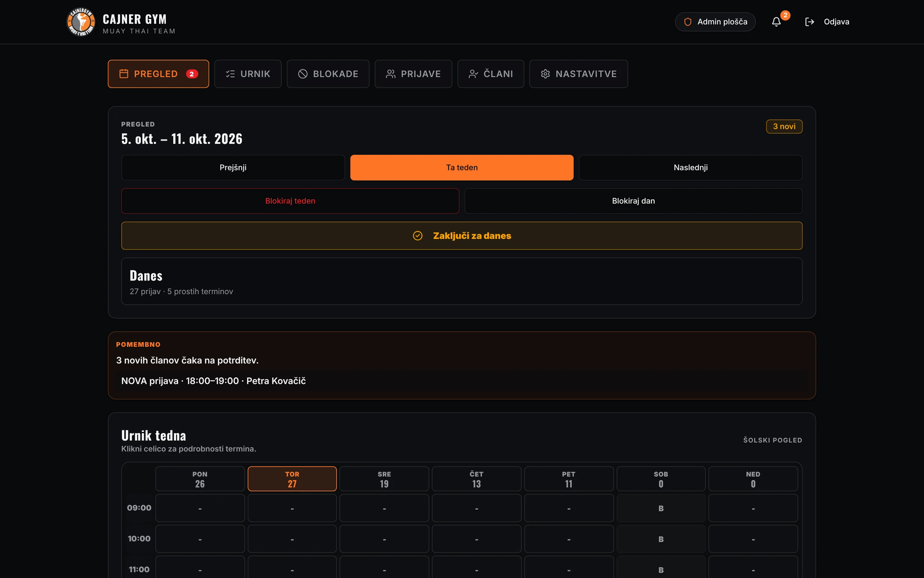Click the Blokiraj dan button
The image size is (924, 578).
tap(633, 201)
